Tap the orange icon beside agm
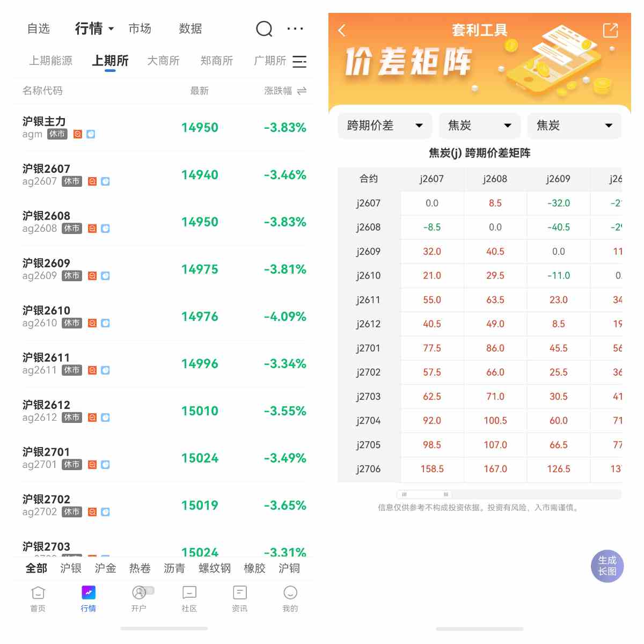The height and width of the screenshot is (644, 644). pos(78,134)
